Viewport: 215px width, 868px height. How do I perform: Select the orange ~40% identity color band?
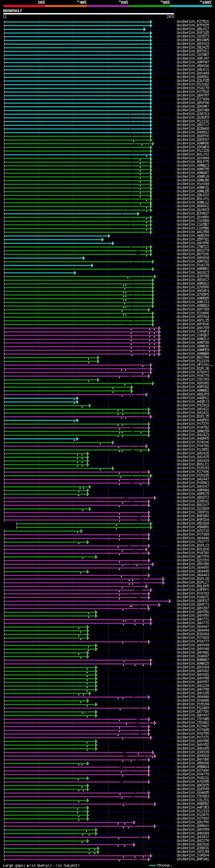click(x=66, y=6)
